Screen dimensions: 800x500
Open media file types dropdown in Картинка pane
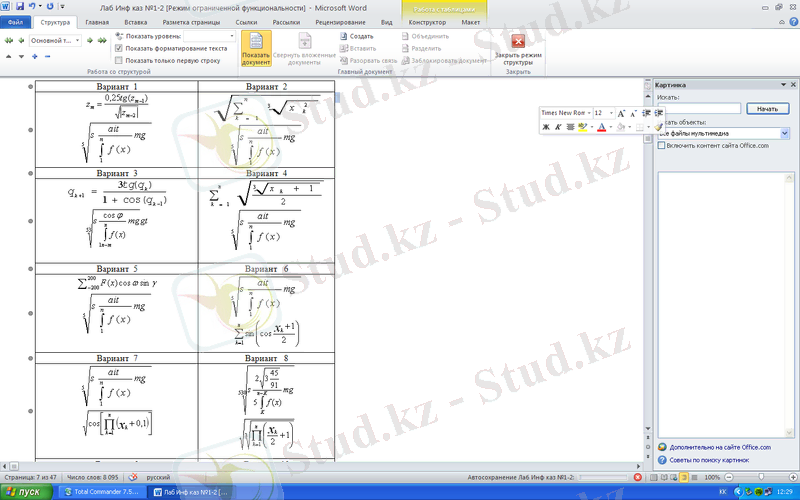785,134
